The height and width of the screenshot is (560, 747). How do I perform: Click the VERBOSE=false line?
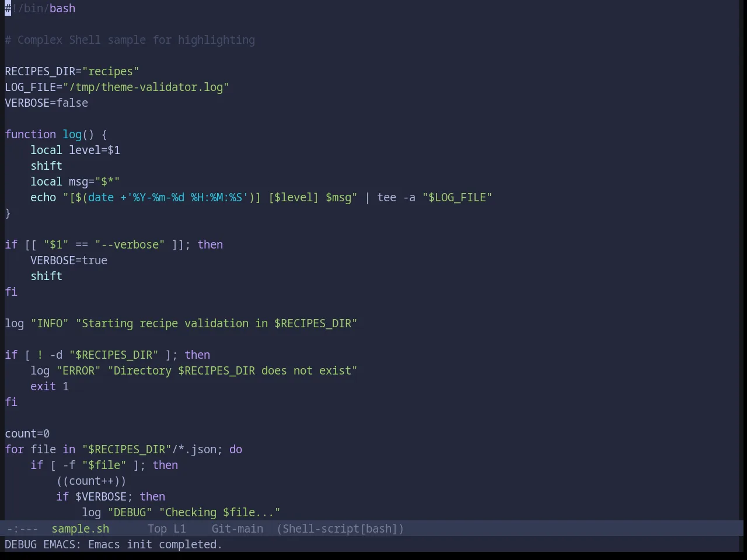click(x=47, y=103)
